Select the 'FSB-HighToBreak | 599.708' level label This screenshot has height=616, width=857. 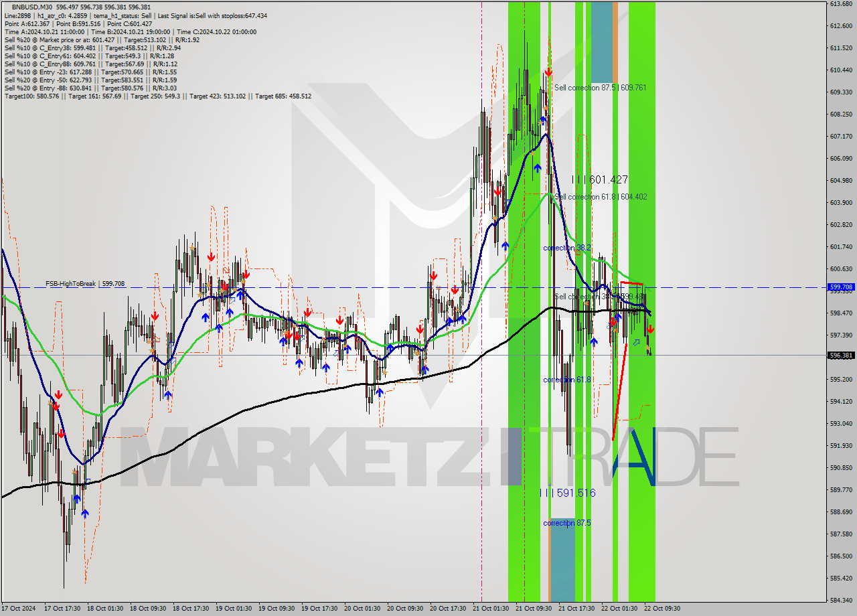pyautogui.click(x=85, y=283)
